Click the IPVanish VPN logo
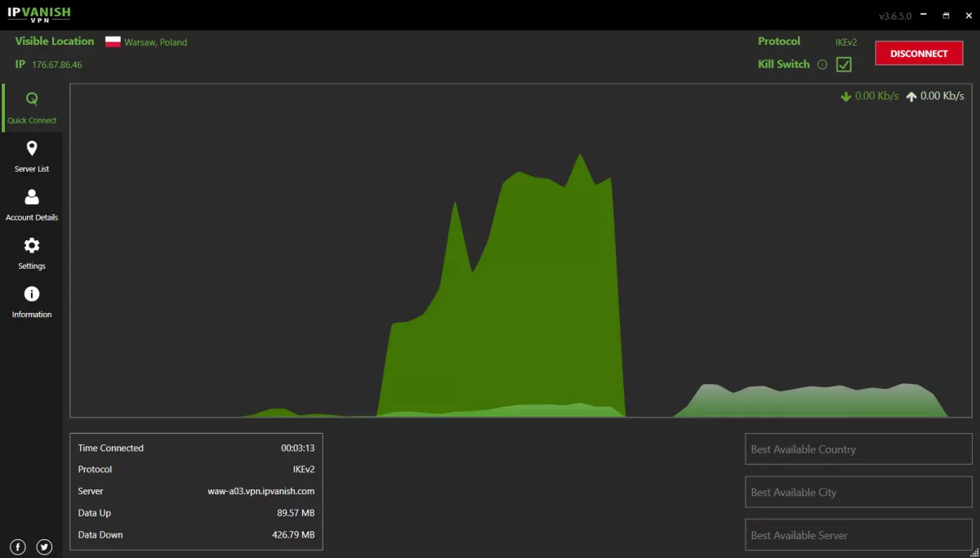The image size is (980, 558). (39, 14)
